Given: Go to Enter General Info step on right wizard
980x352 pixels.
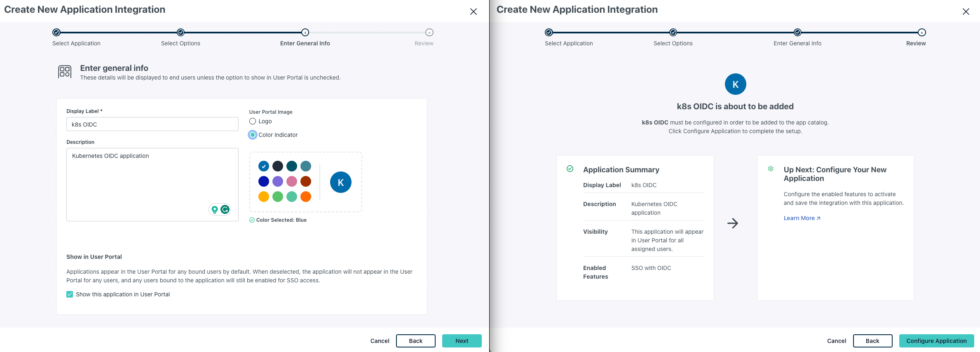Looking at the screenshot, I should [x=797, y=33].
